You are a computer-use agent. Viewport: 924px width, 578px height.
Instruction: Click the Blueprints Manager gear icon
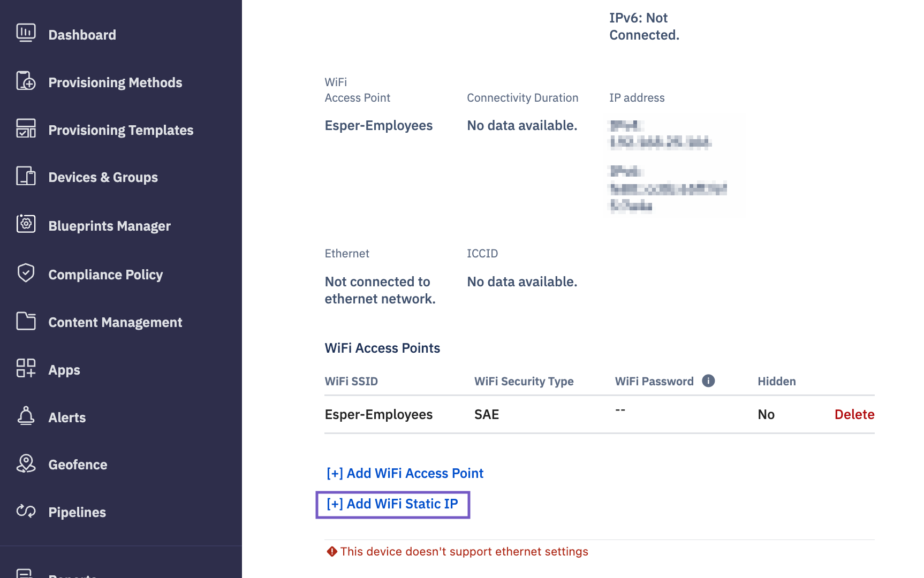[x=26, y=224]
